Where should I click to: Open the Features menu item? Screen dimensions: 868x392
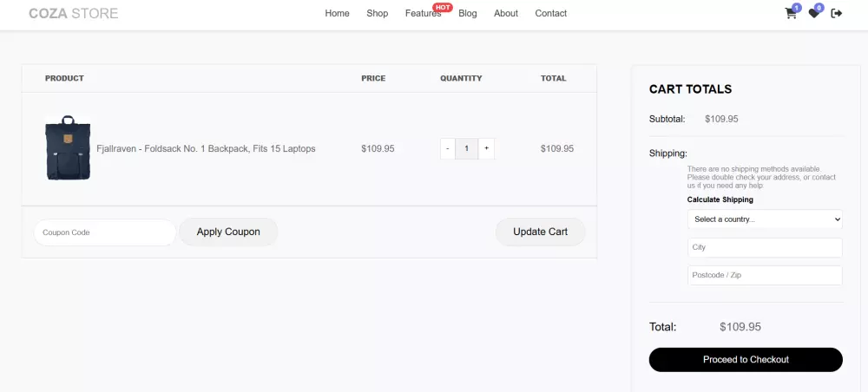coord(423,13)
